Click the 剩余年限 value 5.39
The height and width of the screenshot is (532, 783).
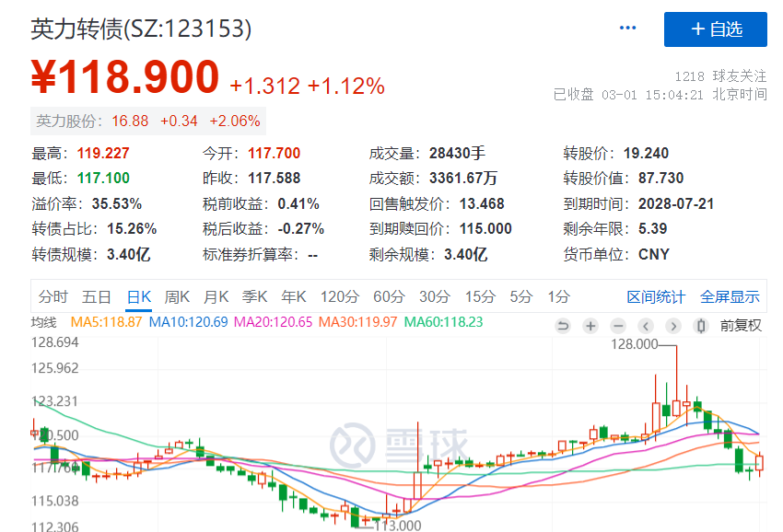[x=653, y=228]
